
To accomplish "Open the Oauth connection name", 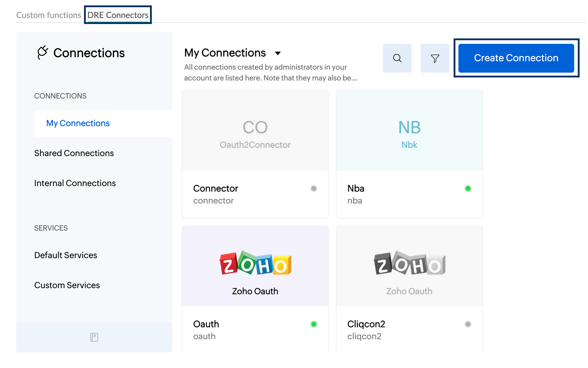I will (x=206, y=324).
